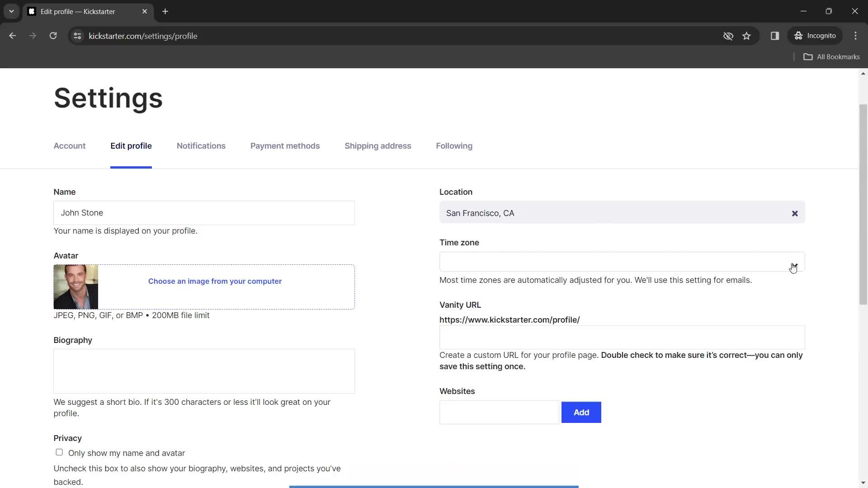Open site information icon in address bar
868x488 pixels.
click(77, 36)
